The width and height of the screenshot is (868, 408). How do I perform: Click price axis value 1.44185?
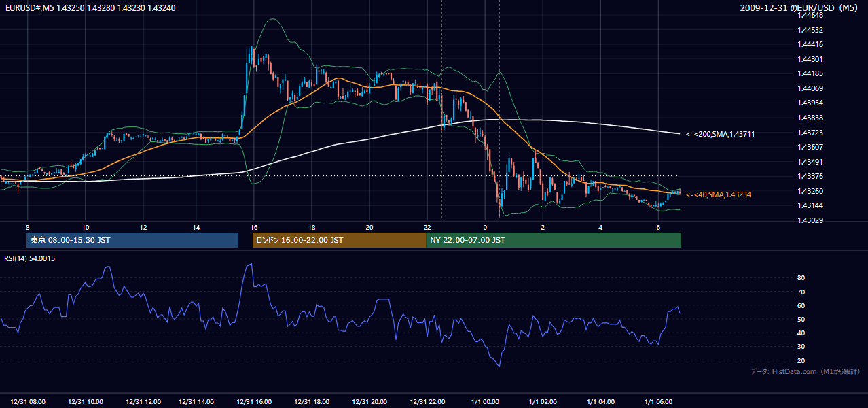[810, 73]
